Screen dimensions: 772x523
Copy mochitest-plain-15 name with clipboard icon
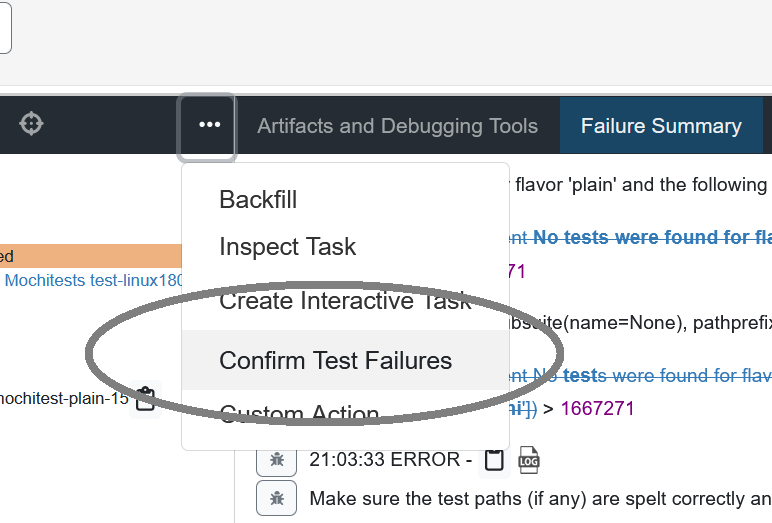pos(145,398)
